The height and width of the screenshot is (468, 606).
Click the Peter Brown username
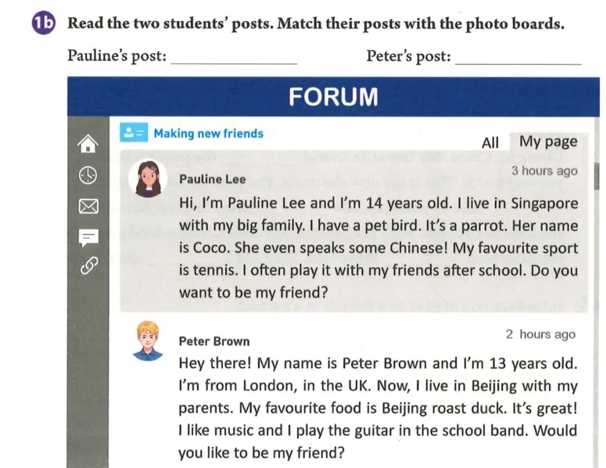(x=214, y=341)
